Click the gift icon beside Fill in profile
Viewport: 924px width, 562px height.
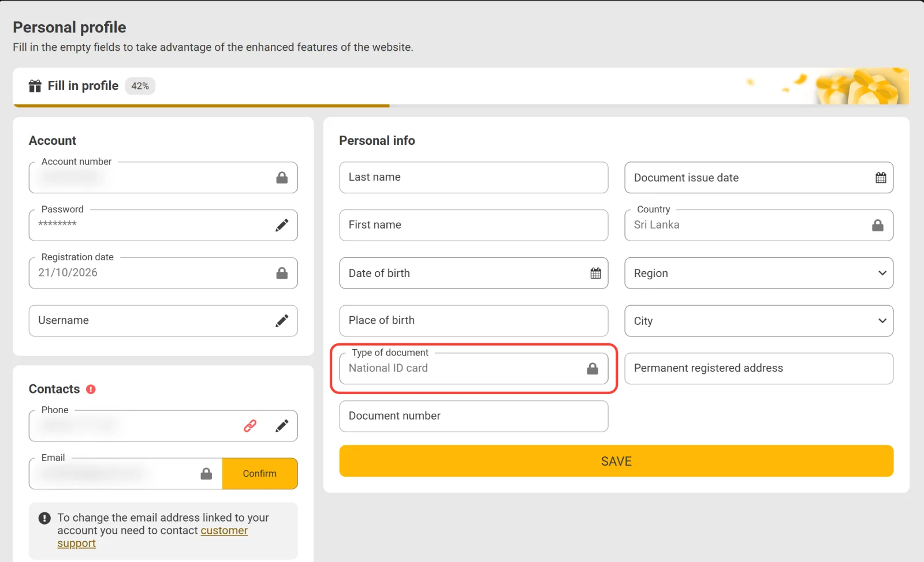coord(35,86)
